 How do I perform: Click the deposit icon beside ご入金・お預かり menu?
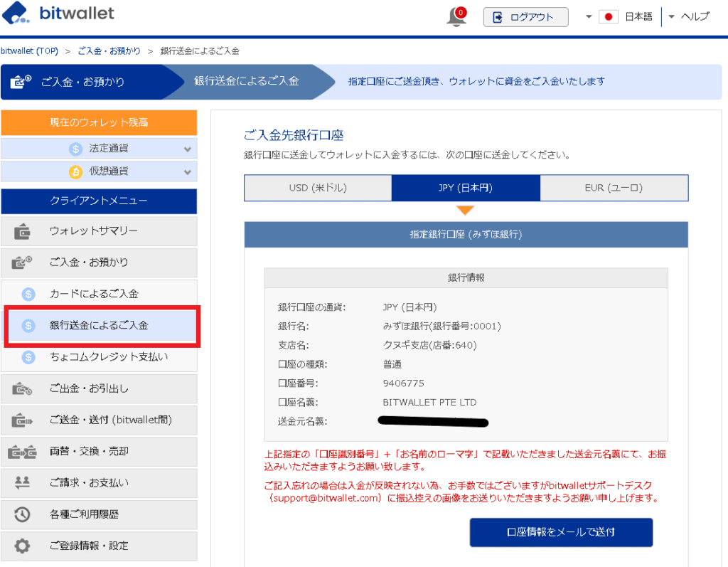point(21,263)
